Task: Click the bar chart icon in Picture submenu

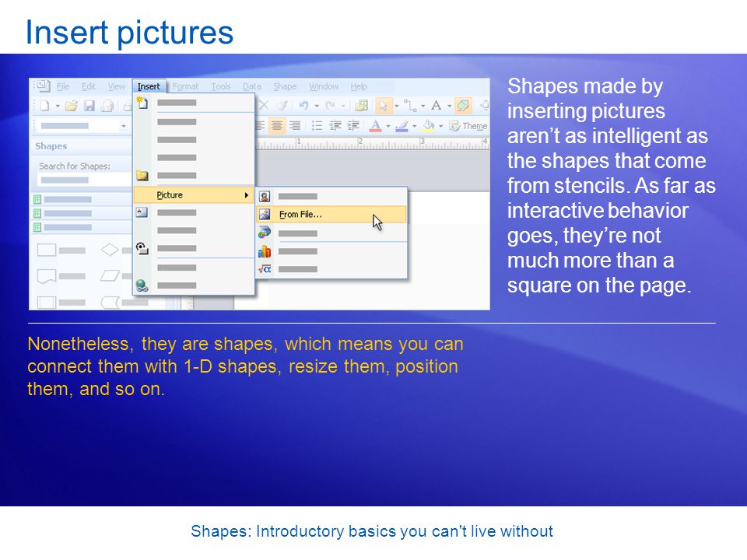Action: click(x=265, y=251)
